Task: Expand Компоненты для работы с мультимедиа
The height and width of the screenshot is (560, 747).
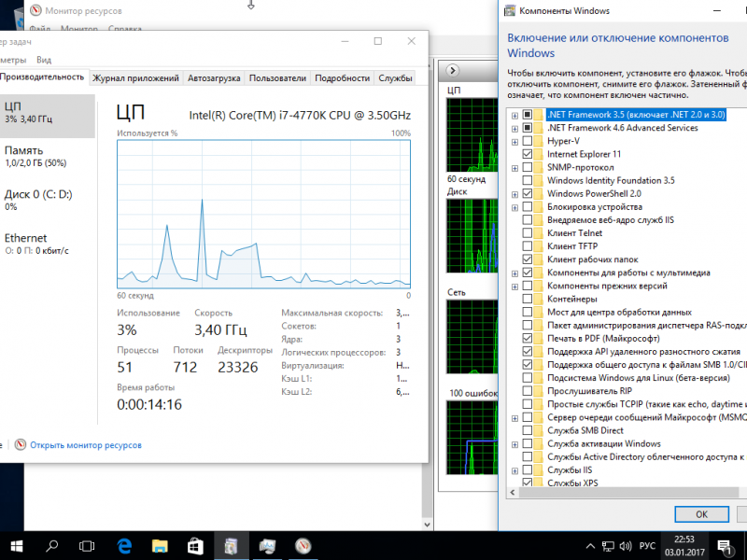Action: tap(514, 273)
